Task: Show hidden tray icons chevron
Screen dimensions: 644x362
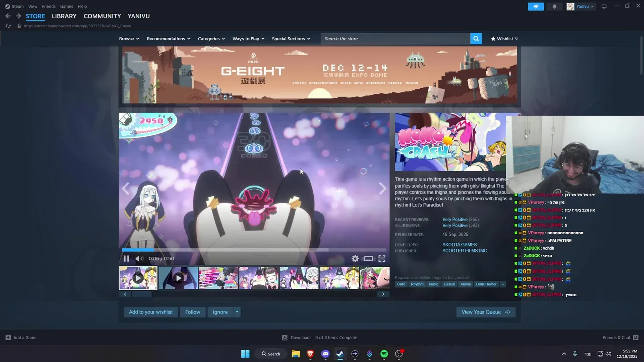Action: click(564, 354)
